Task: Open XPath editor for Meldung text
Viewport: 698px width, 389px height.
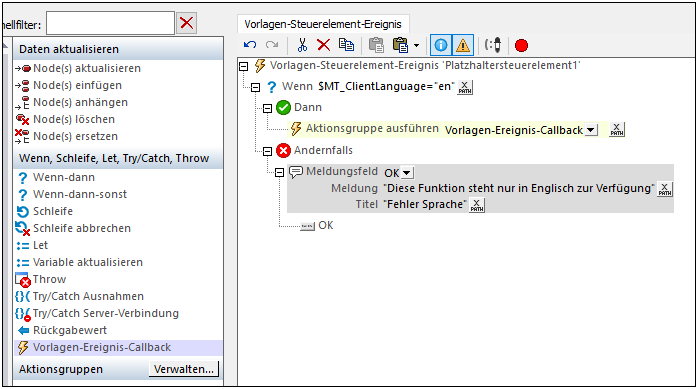Action: click(x=665, y=189)
